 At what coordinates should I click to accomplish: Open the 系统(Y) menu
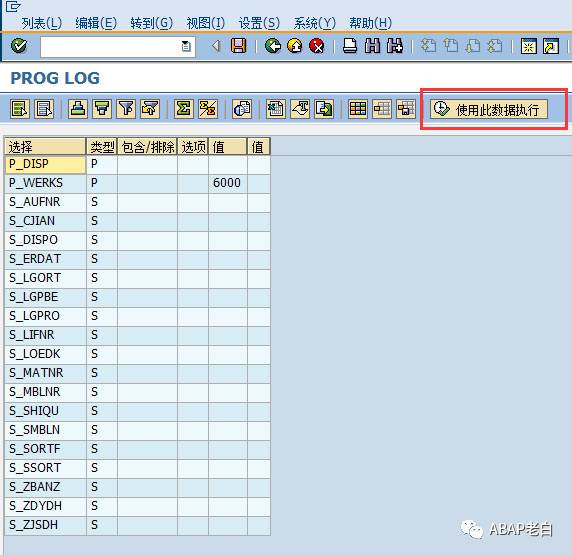coord(314,23)
